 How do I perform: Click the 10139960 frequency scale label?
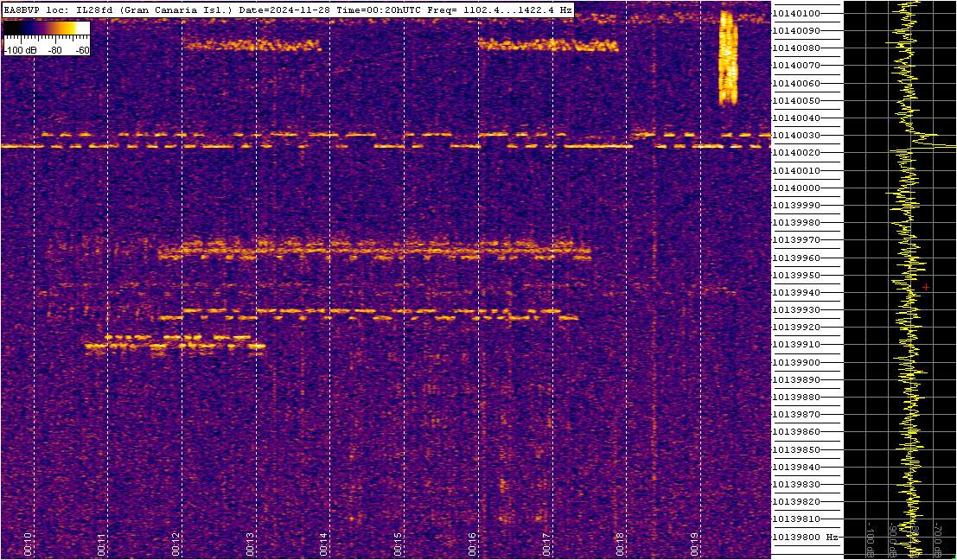pyautogui.click(x=794, y=258)
